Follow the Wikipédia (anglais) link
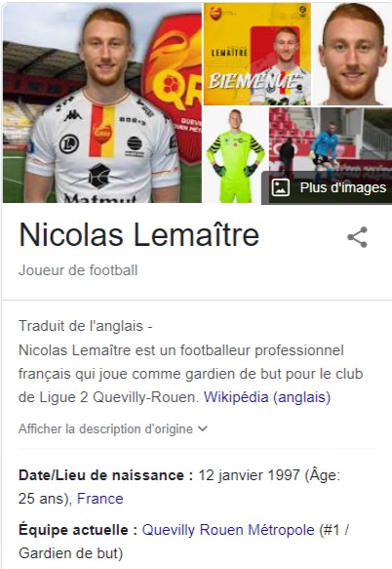 tap(267, 397)
